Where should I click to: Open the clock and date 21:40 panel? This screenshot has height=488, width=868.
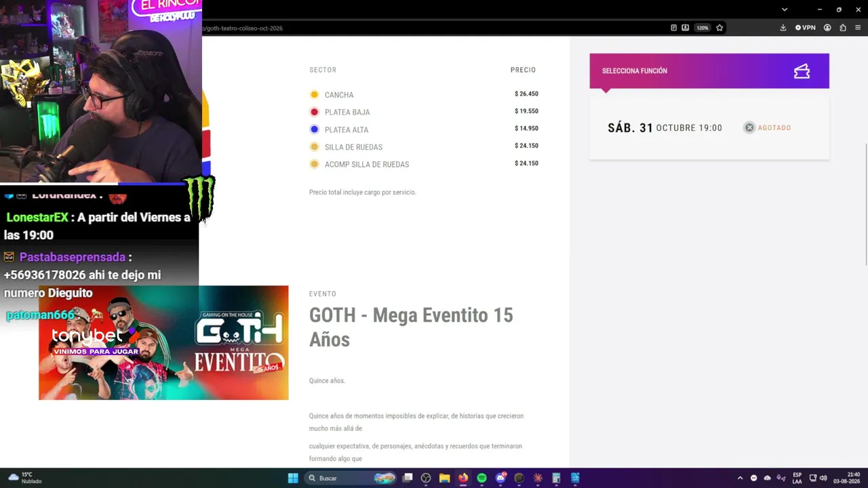pyautogui.click(x=847, y=478)
